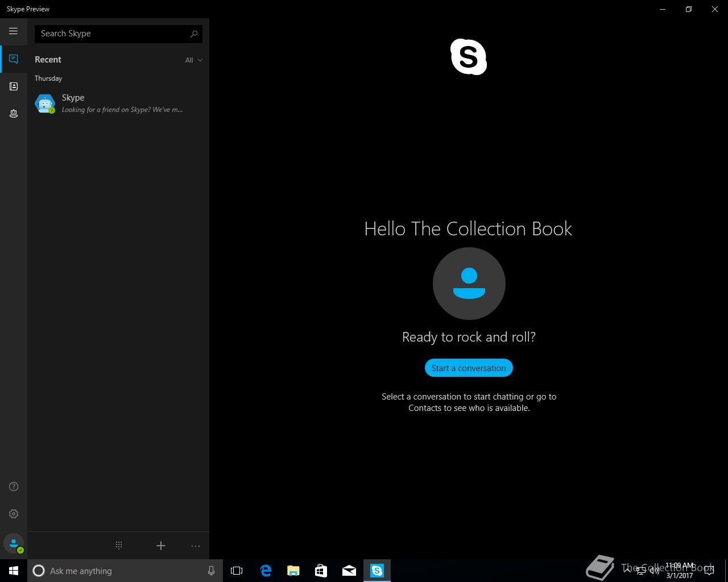Open my profile avatar in sidebar
Image resolution: width=728 pixels, height=582 pixels.
point(14,544)
